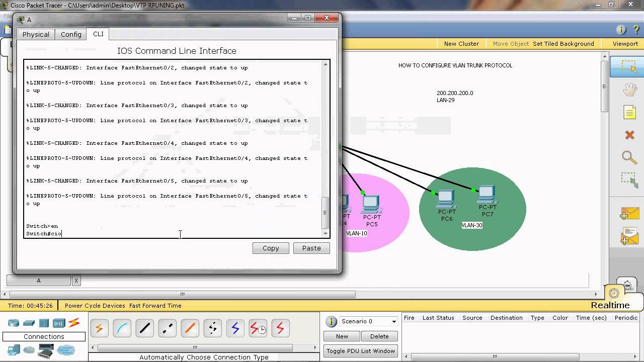Screen dimensions: 644x362
Task: Pick the automatic connection type lightning icon
Action: (99, 329)
